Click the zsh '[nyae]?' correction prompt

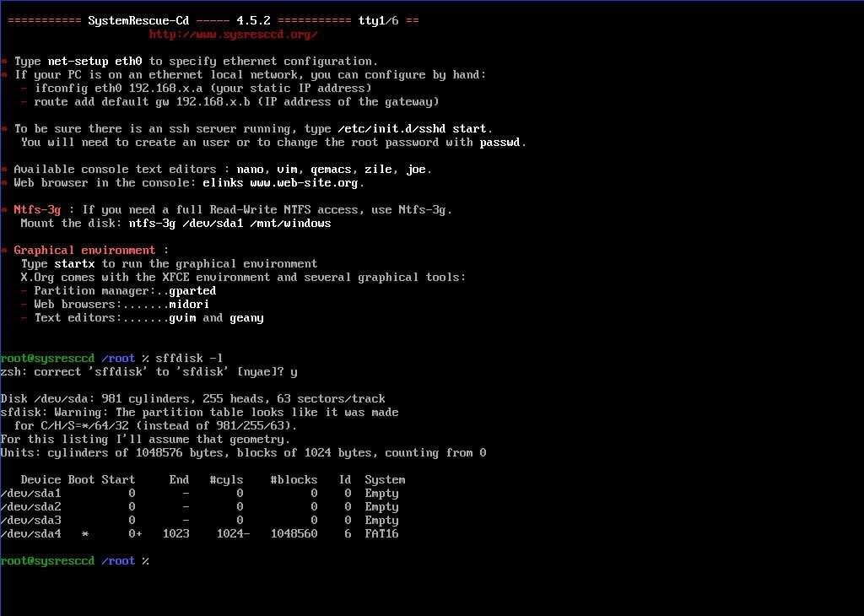pos(260,372)
